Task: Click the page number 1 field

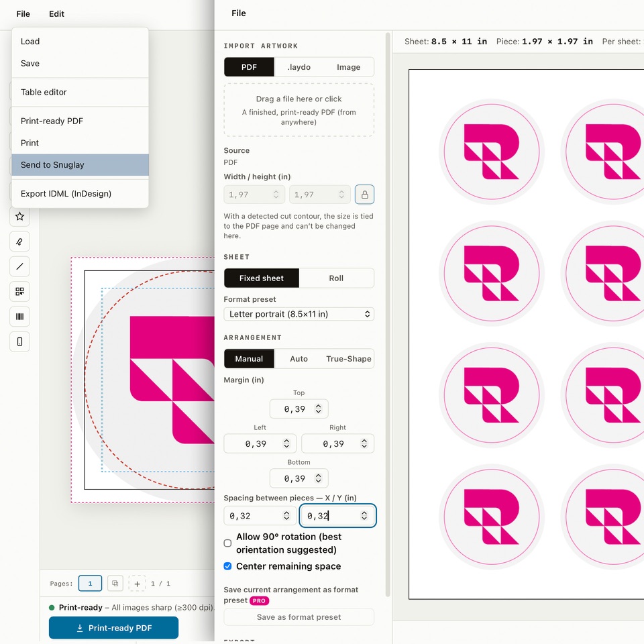Action: click(90, 583)
